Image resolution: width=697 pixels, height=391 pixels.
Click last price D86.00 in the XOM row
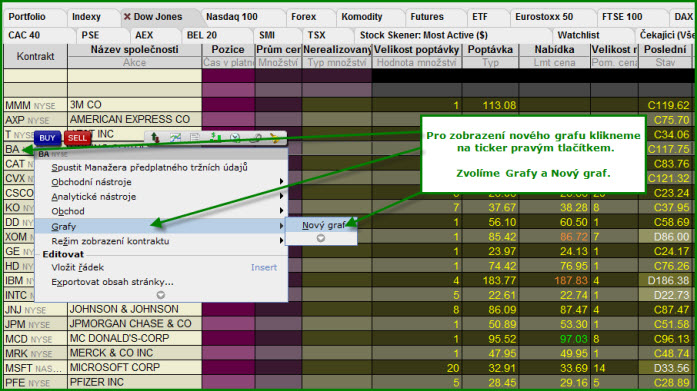click(671, 237)
